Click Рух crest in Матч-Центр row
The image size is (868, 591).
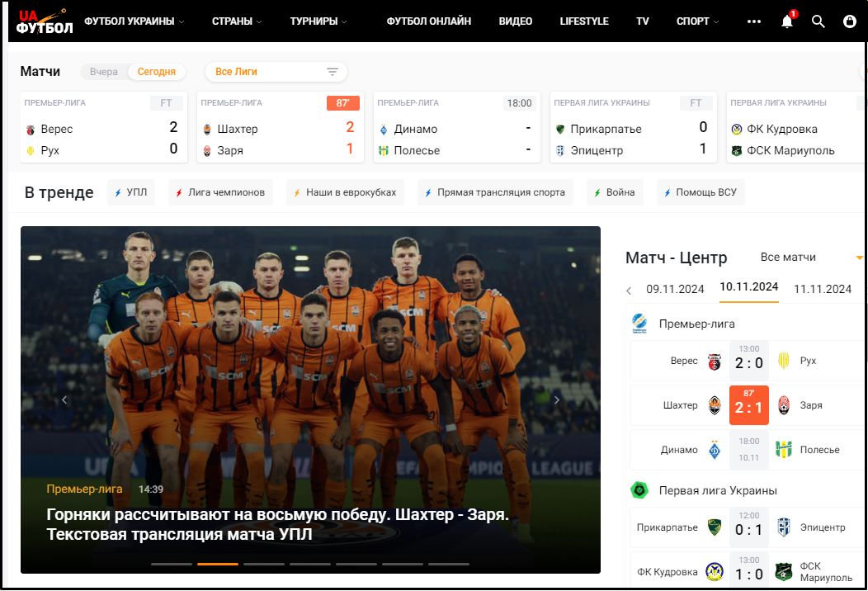coord(784,362)
